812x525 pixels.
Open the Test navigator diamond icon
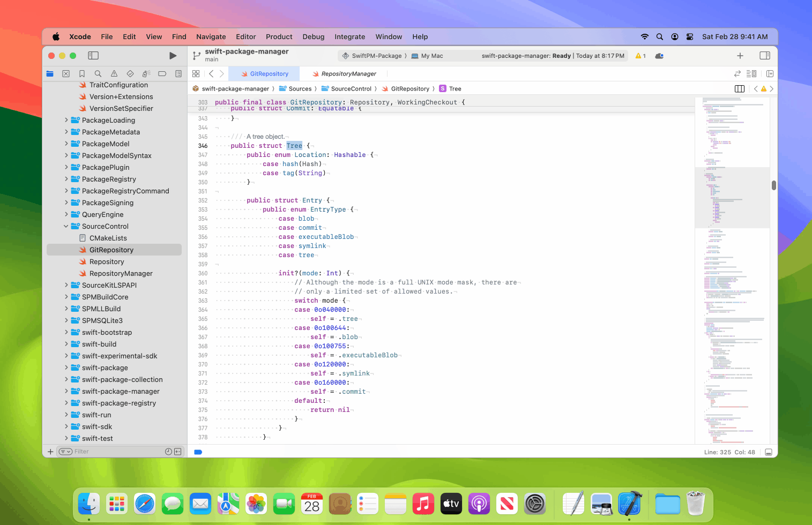click(130, 73)
